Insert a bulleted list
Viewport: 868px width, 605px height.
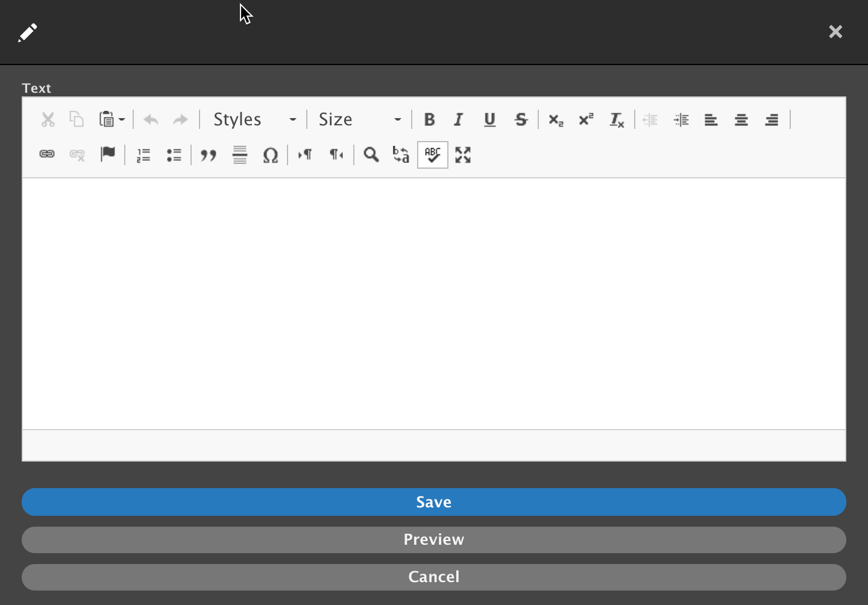point(174,155)
